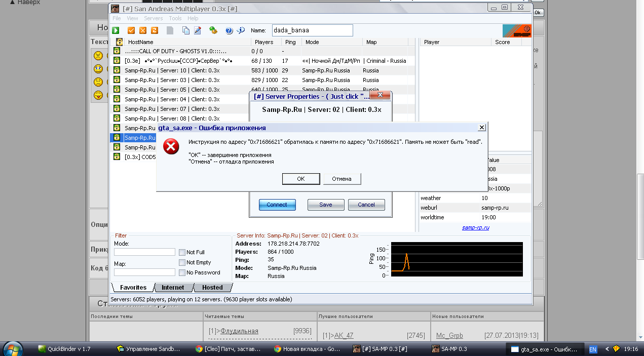Click the grey blank page toolbar icon

point(170,30)
